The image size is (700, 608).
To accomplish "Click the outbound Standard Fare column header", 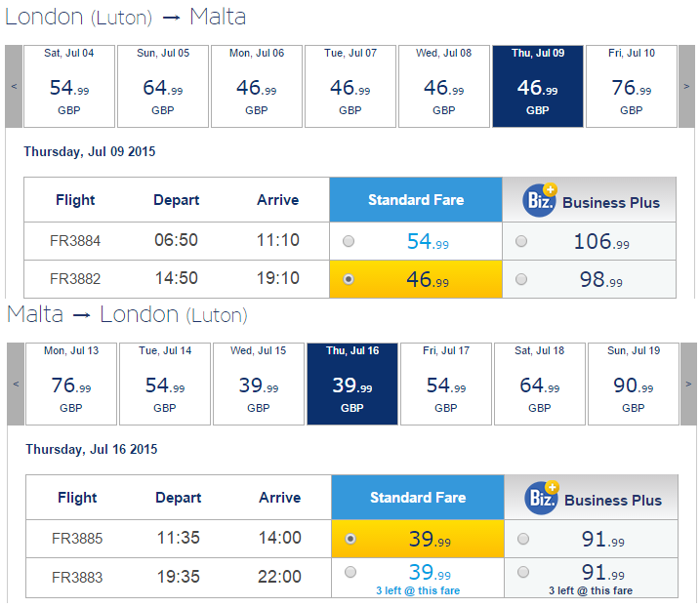I will click(416, 199).
